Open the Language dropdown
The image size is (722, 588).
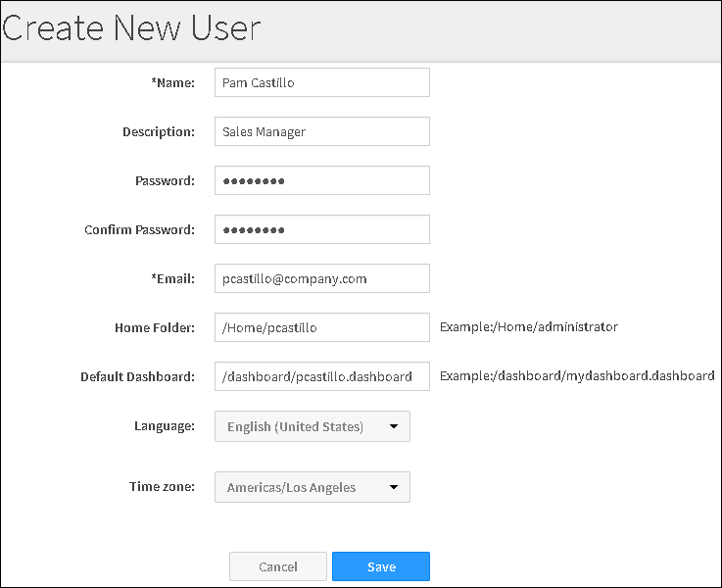[313, 426]
